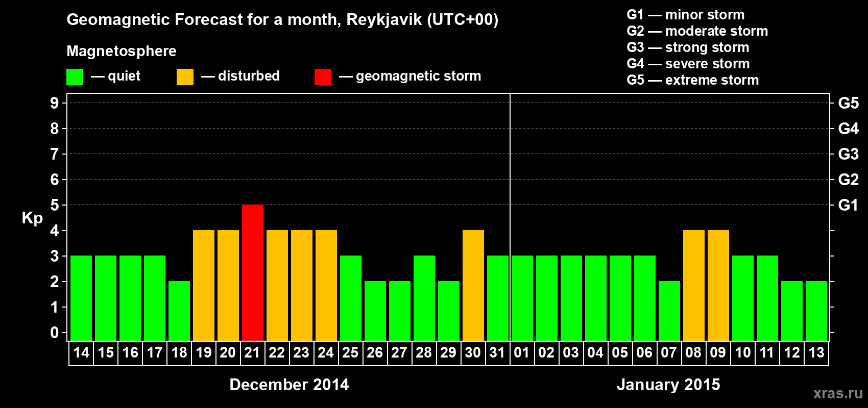Click the Kp axis value "0"
This screenshot has height=408, width=868.
[55, 333]
